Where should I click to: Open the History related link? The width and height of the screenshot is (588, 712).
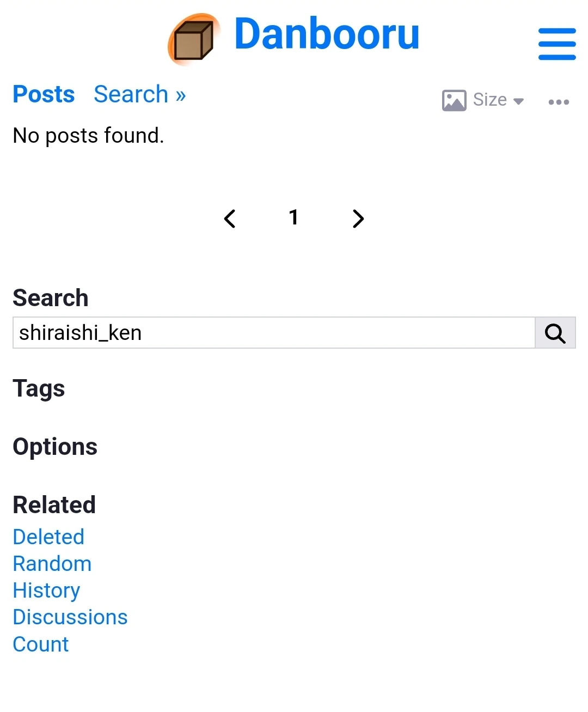46,591
